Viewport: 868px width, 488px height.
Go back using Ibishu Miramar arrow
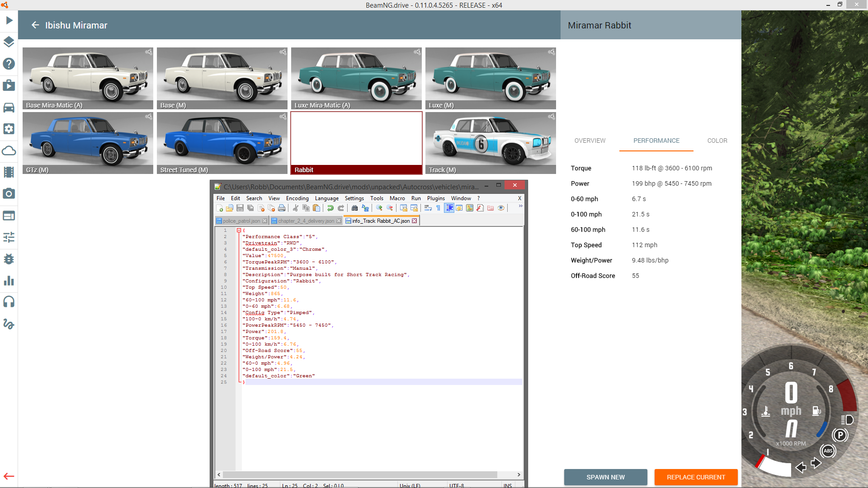pos(35,25)
